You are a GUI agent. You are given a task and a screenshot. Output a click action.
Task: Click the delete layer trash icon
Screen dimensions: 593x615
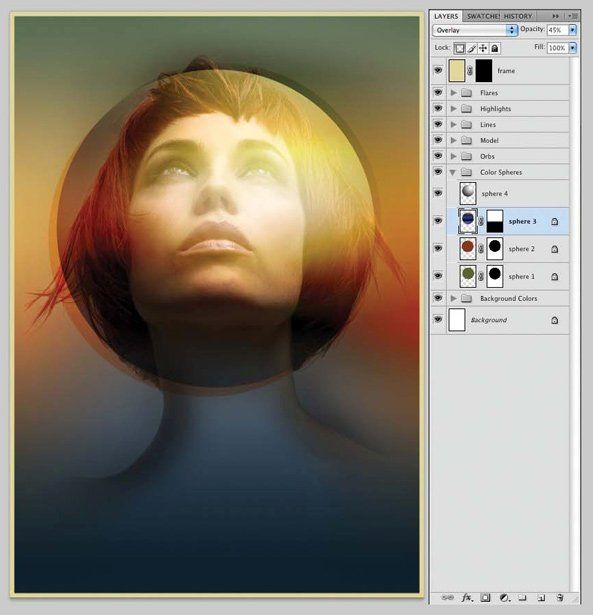click(560, 597)
